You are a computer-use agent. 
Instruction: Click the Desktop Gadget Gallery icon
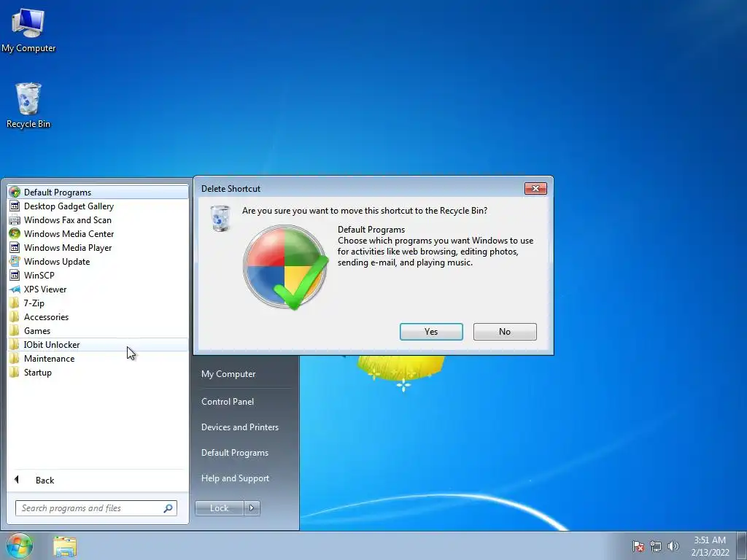click(x=15, y=206)
